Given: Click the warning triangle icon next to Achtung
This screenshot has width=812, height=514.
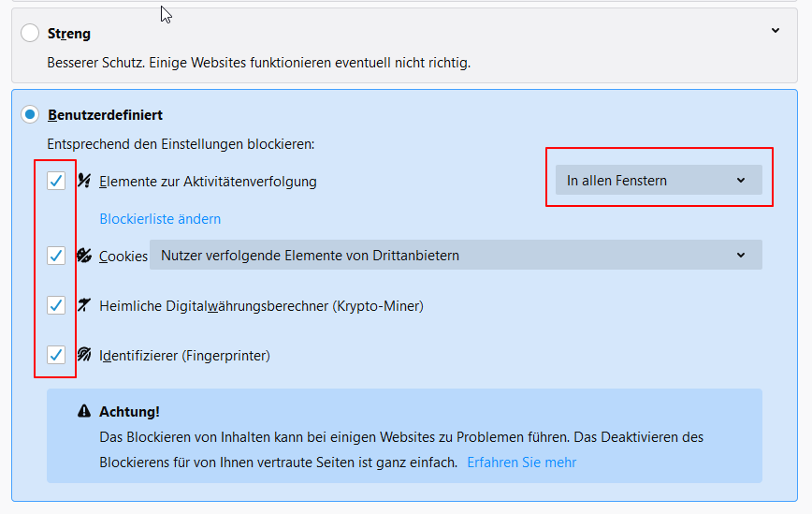Looking at the screenshot, I should point(84,411).
